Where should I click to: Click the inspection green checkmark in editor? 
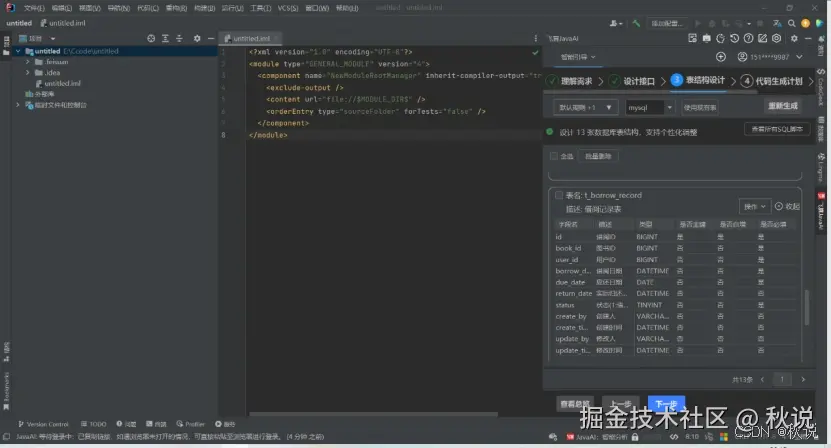click(535, 52)
